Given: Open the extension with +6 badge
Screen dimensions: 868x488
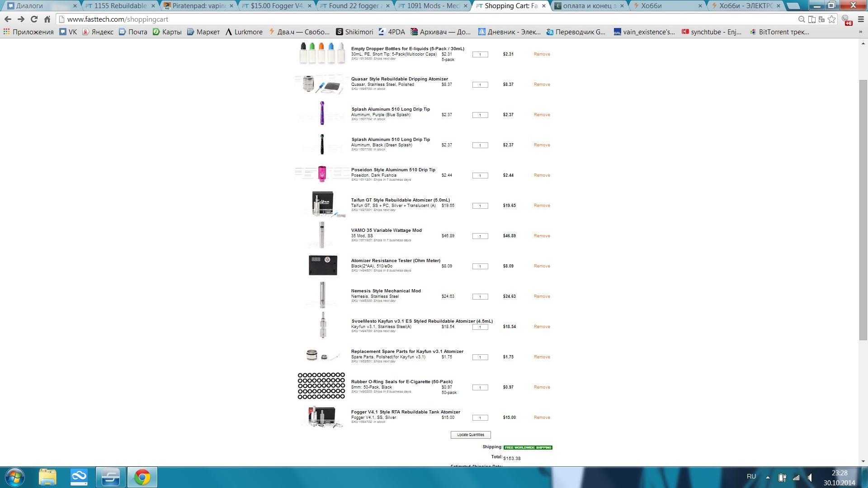Looking at the screenshot, I should (846, 20).
